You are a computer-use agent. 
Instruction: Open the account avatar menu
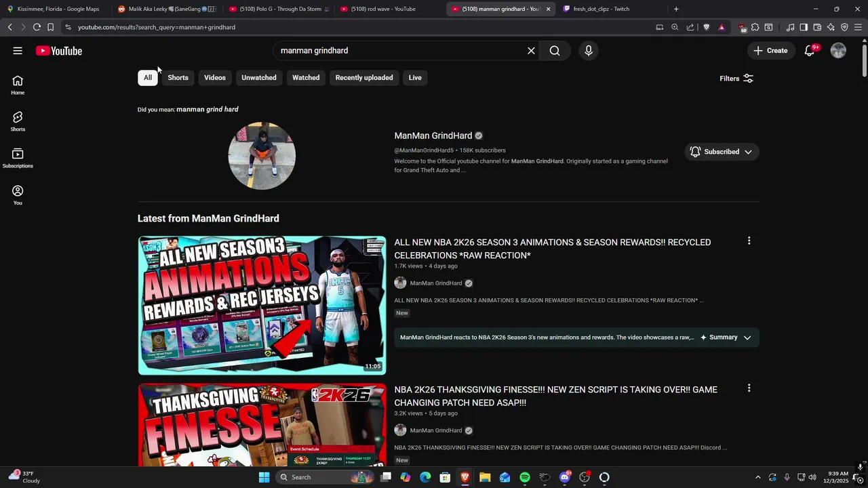[x=838, y=51]
